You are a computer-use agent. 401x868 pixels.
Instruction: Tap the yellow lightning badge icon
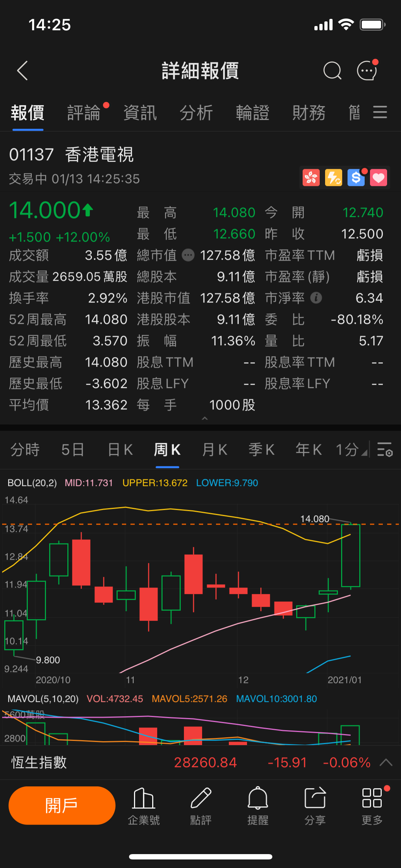pos(334,177)
